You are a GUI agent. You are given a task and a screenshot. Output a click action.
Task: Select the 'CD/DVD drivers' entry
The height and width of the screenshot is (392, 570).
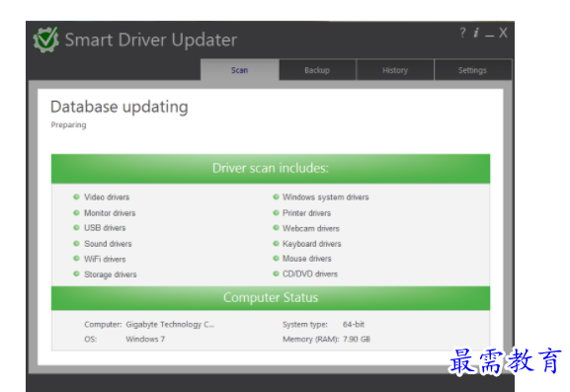coord(310,274)
